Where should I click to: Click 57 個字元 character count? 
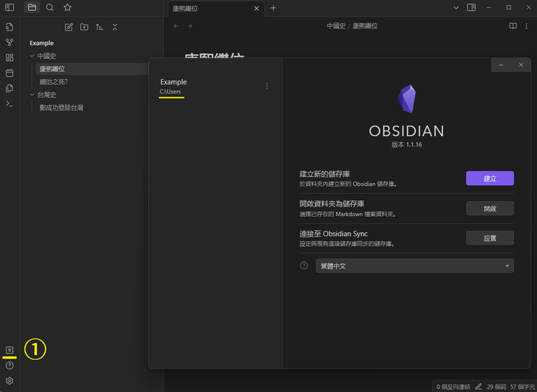(x=522, y=386)
